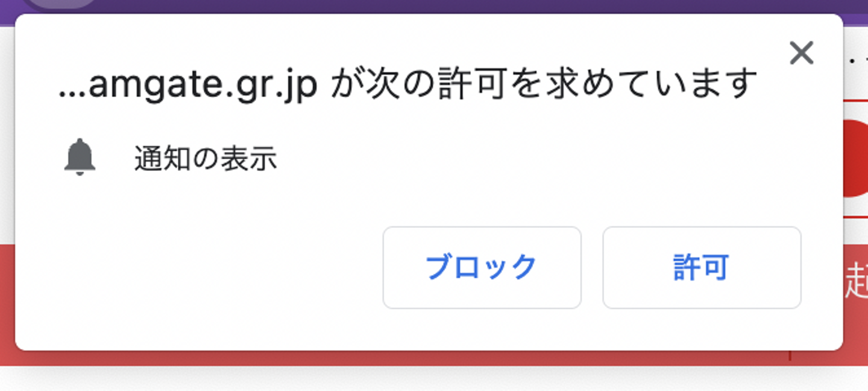Viewport: 868px width, 391px height.
Task: Deny the site's request via ブロック
Action: coord(482,267)
